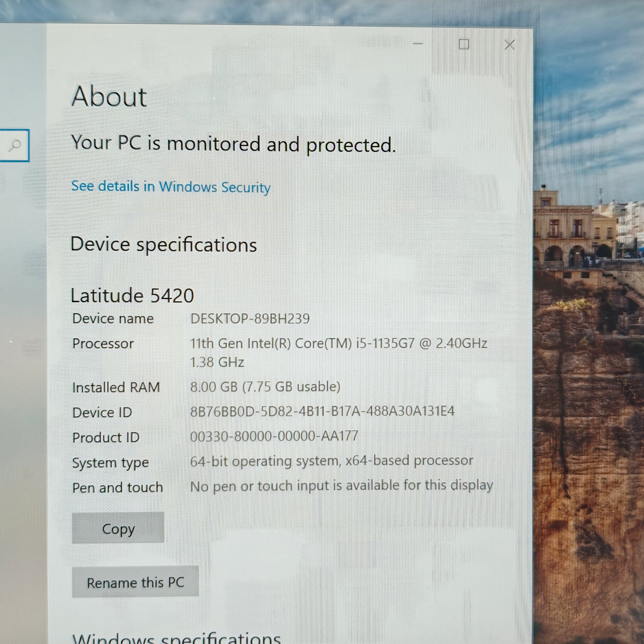
Task: Click the minimize window icon
Action: (418, 45)
